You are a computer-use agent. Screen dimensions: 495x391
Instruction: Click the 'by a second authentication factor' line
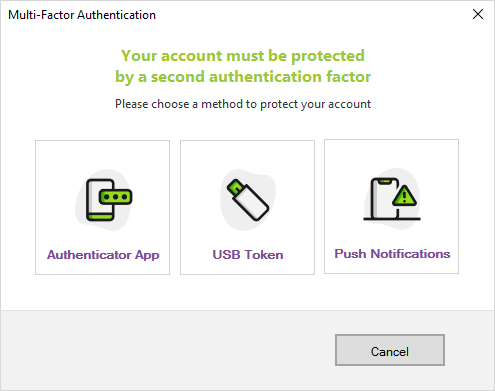tap(243, 77)
